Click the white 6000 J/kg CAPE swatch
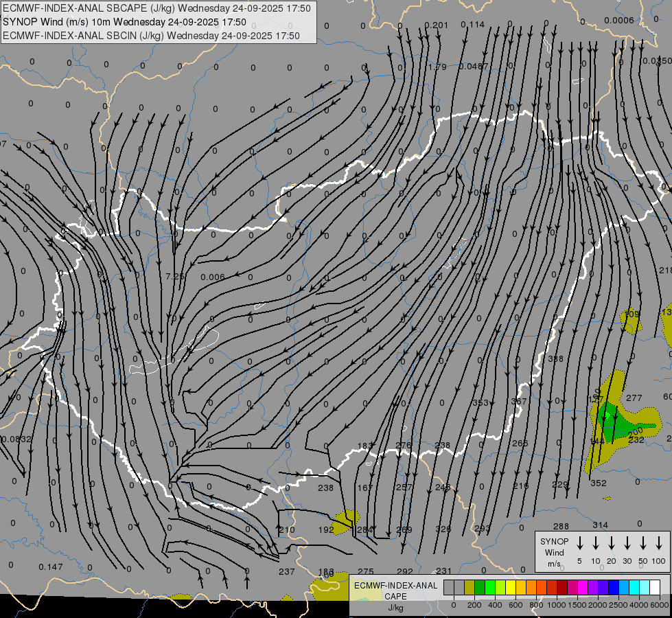 click(655, 587)
